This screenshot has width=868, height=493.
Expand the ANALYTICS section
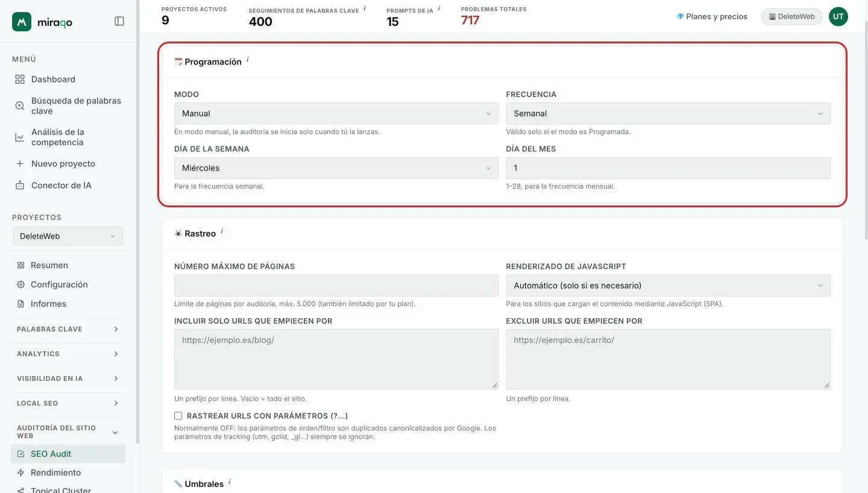click(68, 354)
